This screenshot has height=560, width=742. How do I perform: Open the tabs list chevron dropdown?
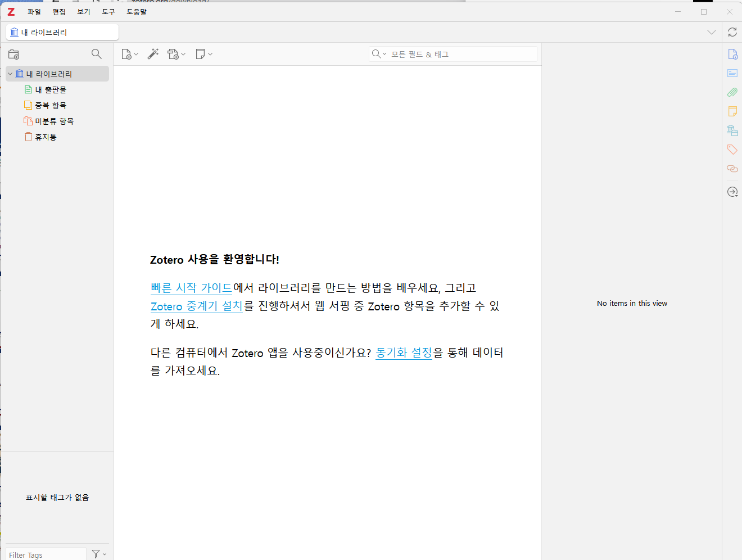coord(712,32)
